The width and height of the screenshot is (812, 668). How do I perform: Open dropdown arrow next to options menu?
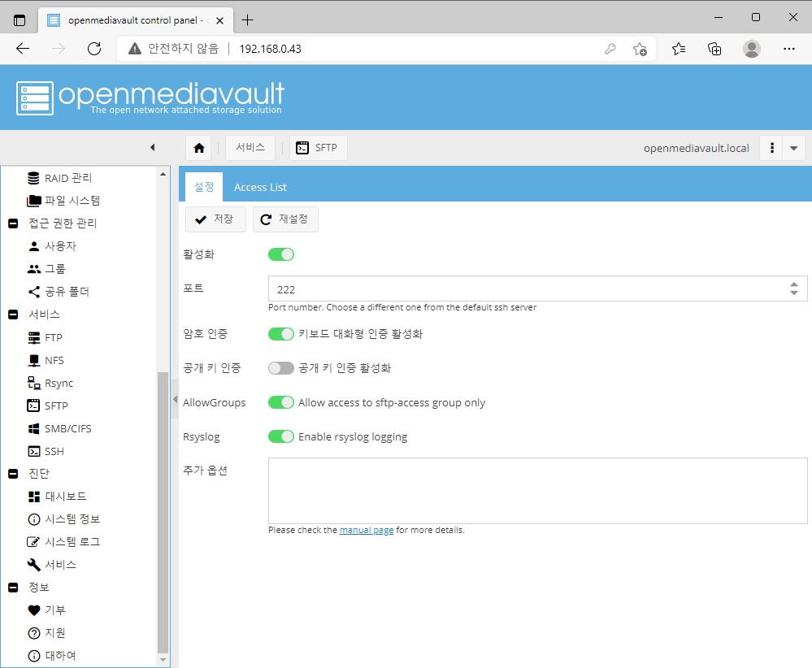coord(793,148)
